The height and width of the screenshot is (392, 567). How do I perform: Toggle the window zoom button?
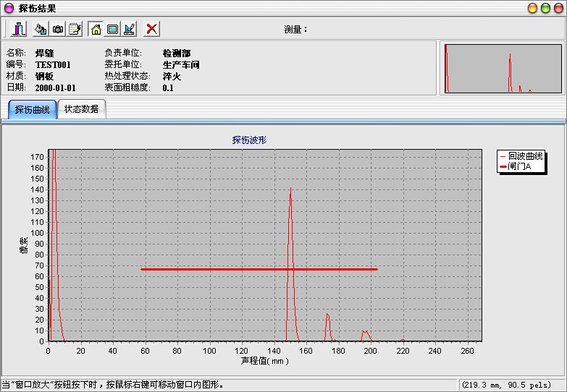coord(112,29)
